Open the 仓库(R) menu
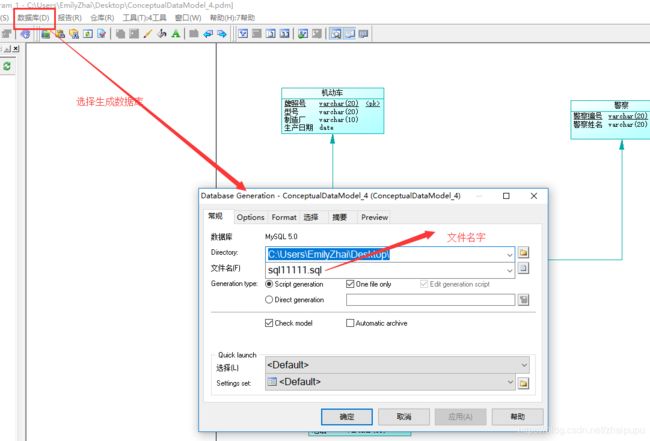This screenshot has width=650, height=441. point(102,18)
